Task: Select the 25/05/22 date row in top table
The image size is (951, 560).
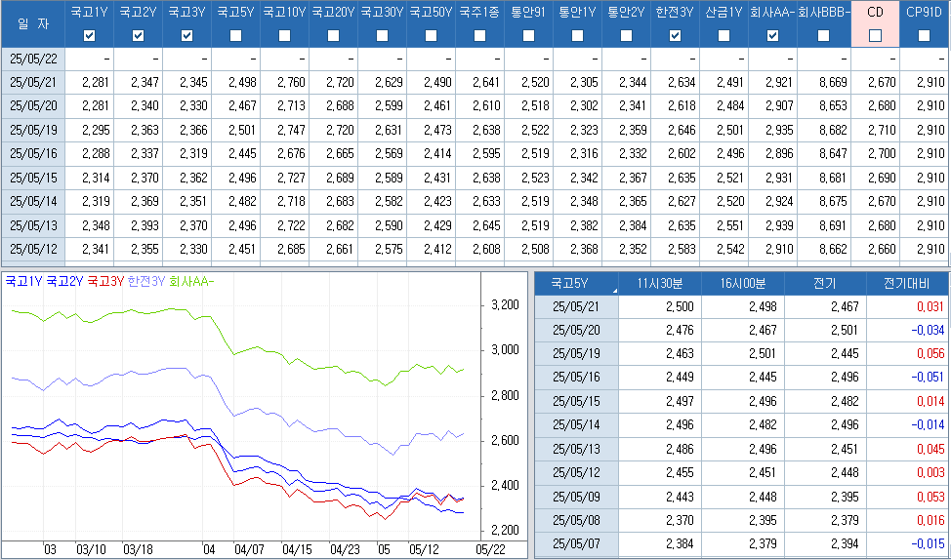Action: click(33, 59)
